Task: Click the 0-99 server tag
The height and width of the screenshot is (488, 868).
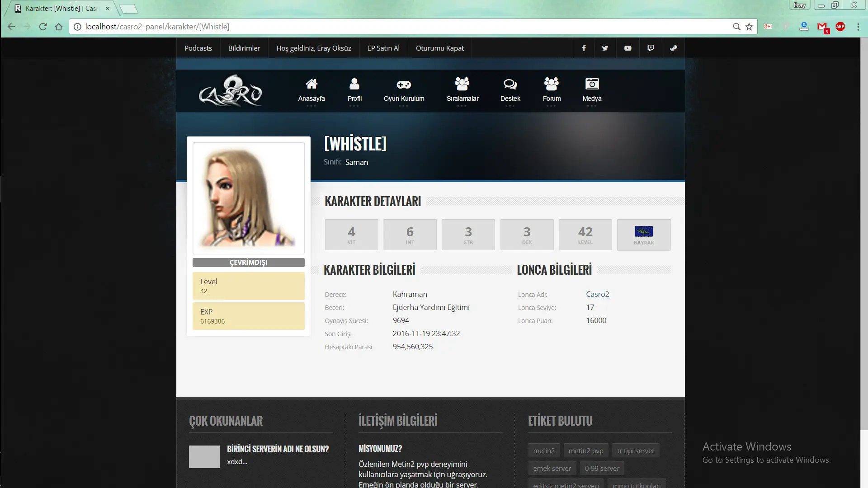Action: pos(602,468)
